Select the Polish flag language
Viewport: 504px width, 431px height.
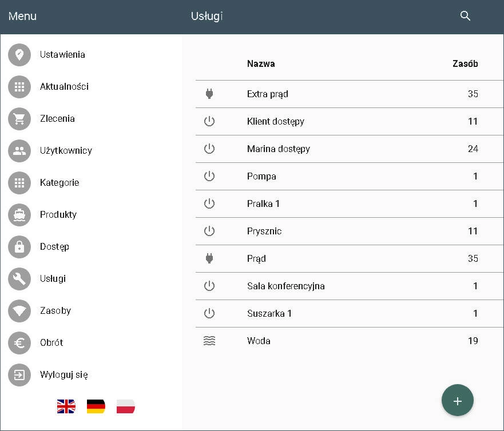coord(126,406)
